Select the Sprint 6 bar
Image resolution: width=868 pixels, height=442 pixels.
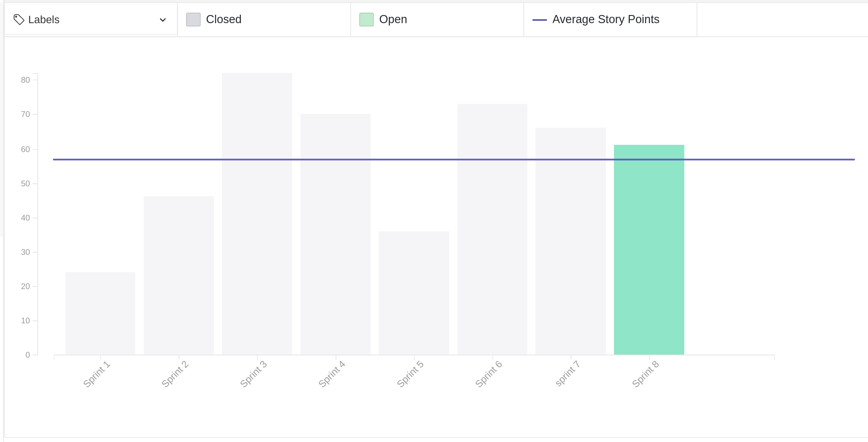[492, 229]
